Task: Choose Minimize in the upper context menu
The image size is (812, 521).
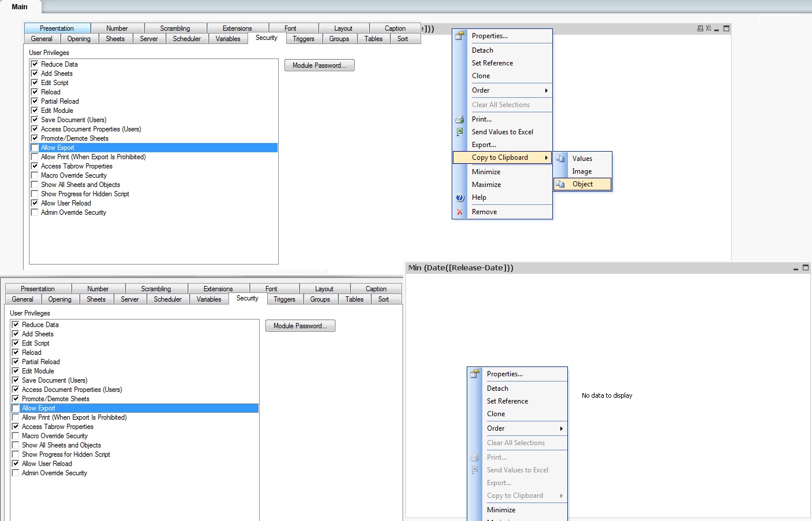Action: 502,172
